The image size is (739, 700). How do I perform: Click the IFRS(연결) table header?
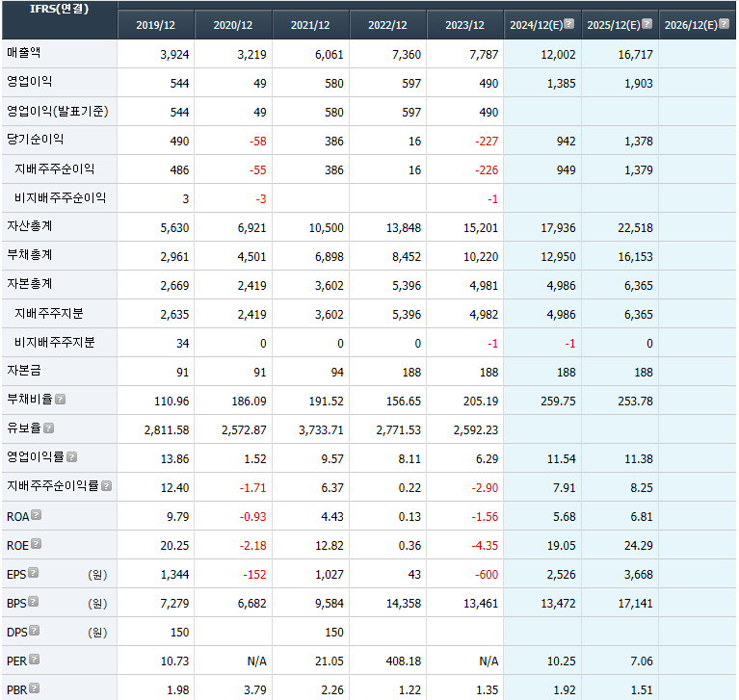tap(59, 9)
